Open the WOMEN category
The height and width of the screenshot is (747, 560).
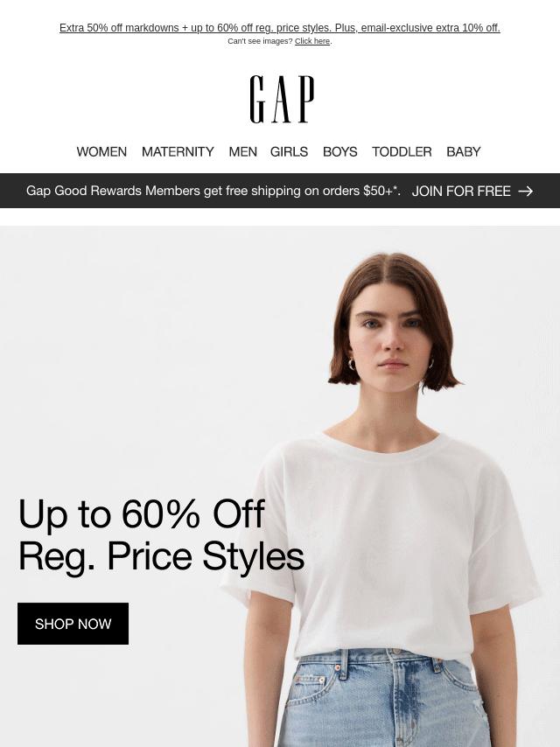coord(101,151)
